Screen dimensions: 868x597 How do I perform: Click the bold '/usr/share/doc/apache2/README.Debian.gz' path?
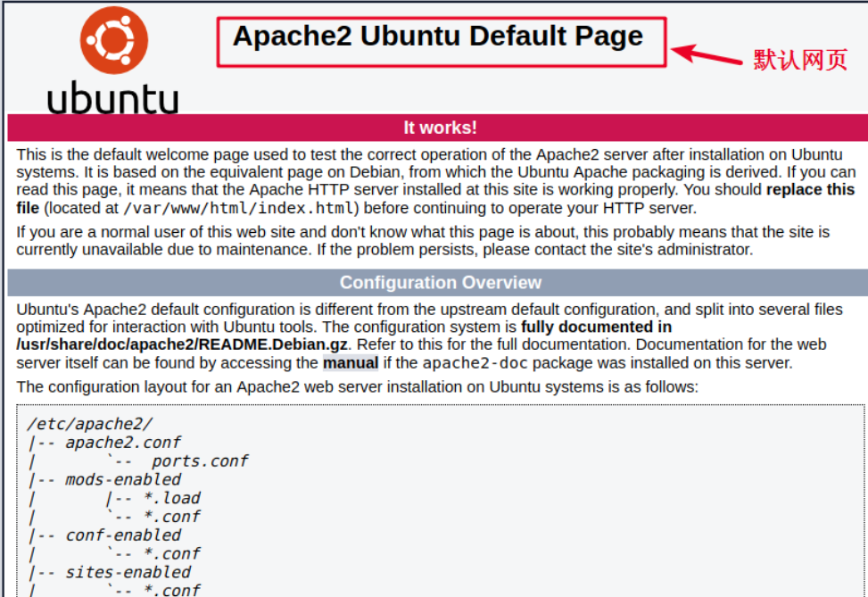pos(182,344)
